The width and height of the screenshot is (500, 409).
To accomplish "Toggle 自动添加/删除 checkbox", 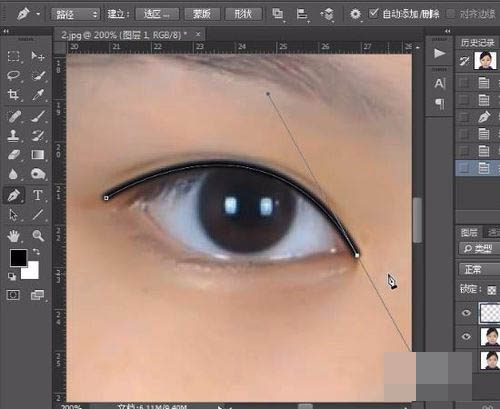I will pos(374,13).
